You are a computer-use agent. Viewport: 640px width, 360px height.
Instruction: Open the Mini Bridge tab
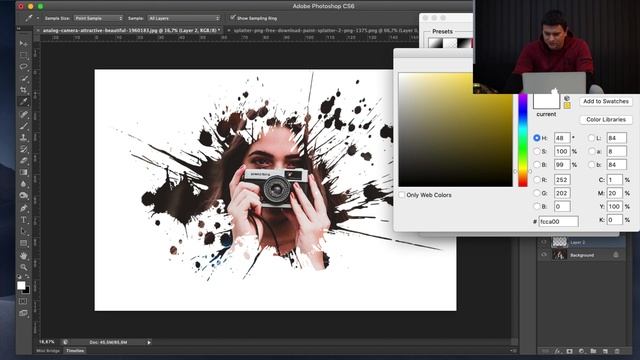(x=48, y=351)
